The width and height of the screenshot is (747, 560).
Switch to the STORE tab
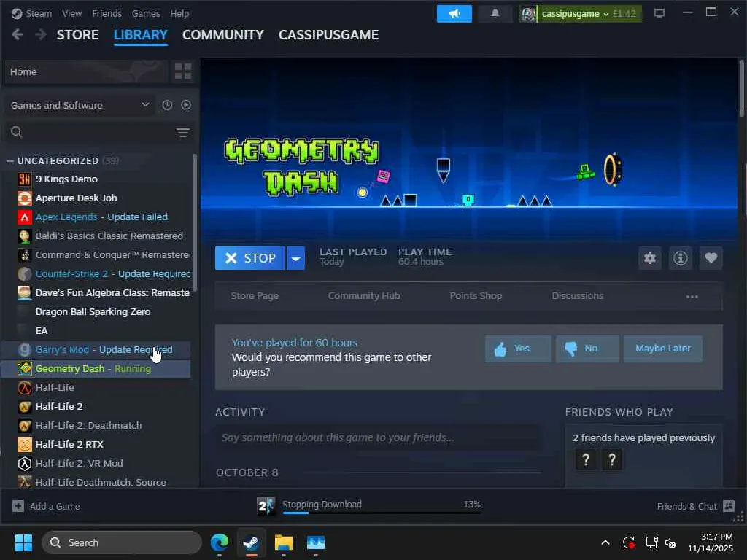pyautogui.click(x=77, y=35)
